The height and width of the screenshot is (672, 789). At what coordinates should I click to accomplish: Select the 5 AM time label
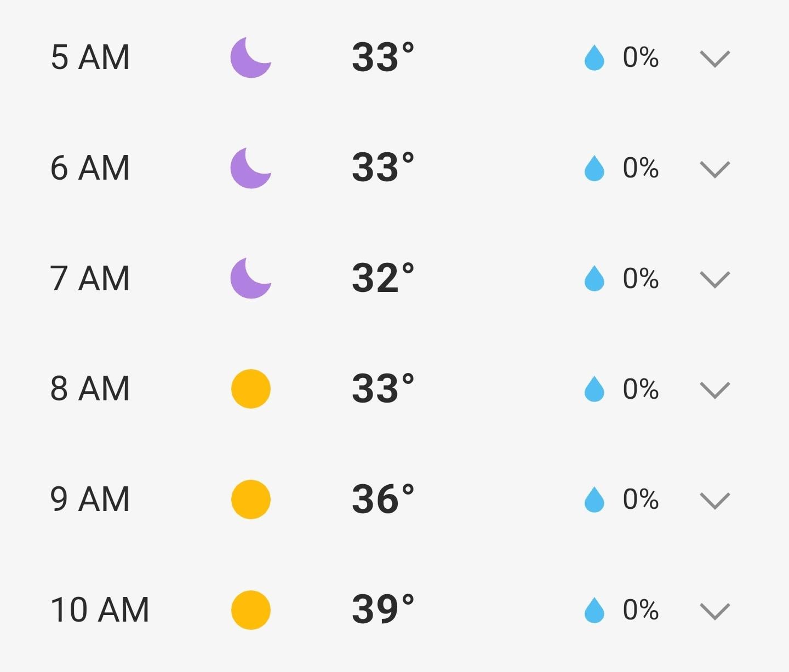(90, 58)
